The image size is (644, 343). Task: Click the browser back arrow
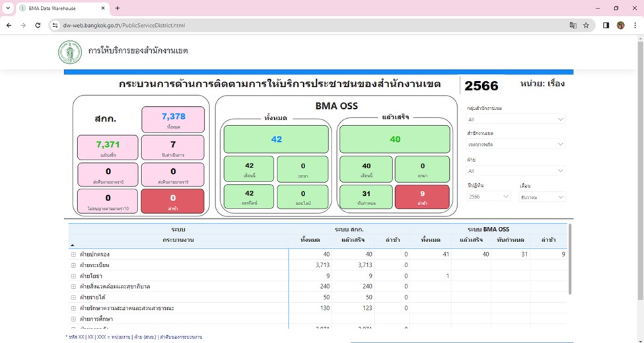9,25
